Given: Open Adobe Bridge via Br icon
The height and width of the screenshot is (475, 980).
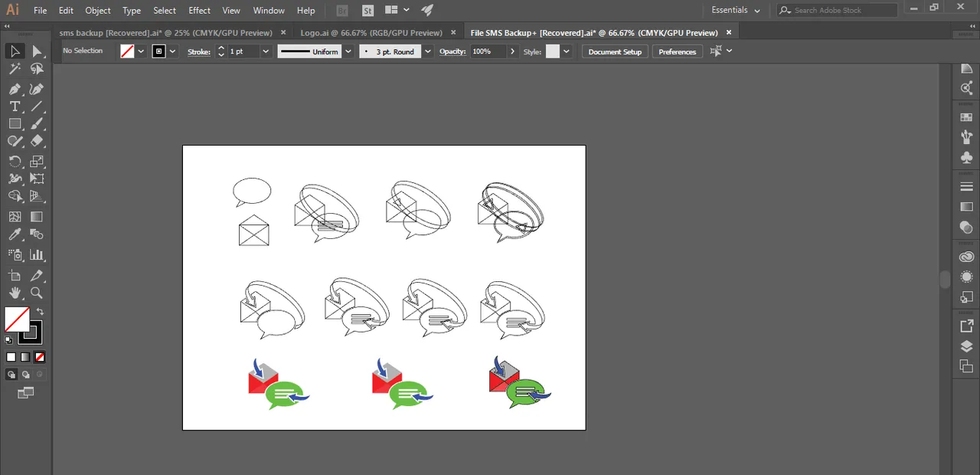Looking at the screenshot, I should [342, 11].
